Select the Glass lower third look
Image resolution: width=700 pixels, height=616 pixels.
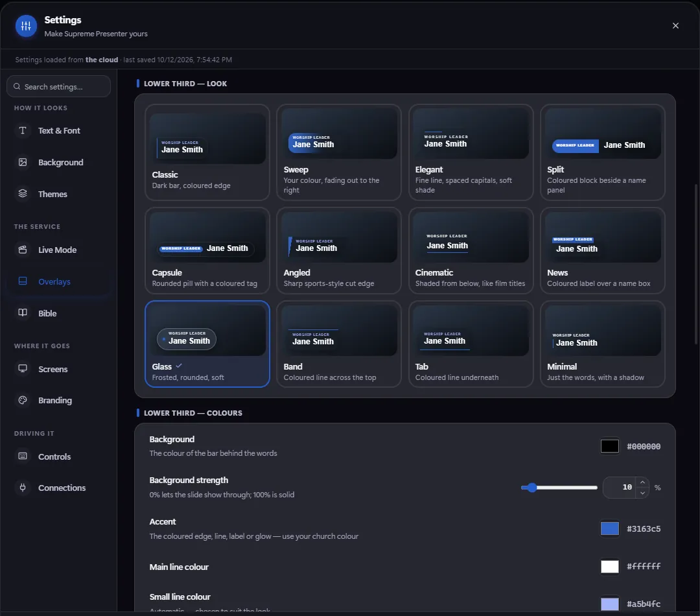[207, 344]
